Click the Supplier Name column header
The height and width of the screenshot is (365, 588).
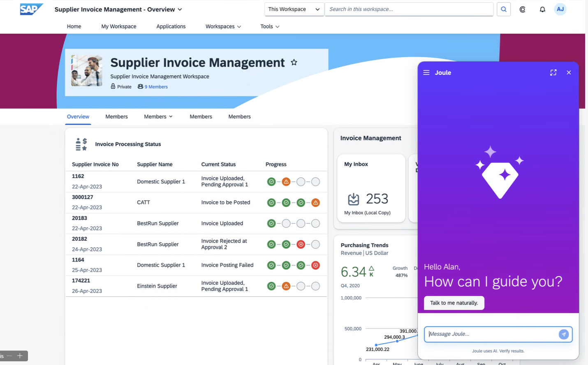click(155, 164)
